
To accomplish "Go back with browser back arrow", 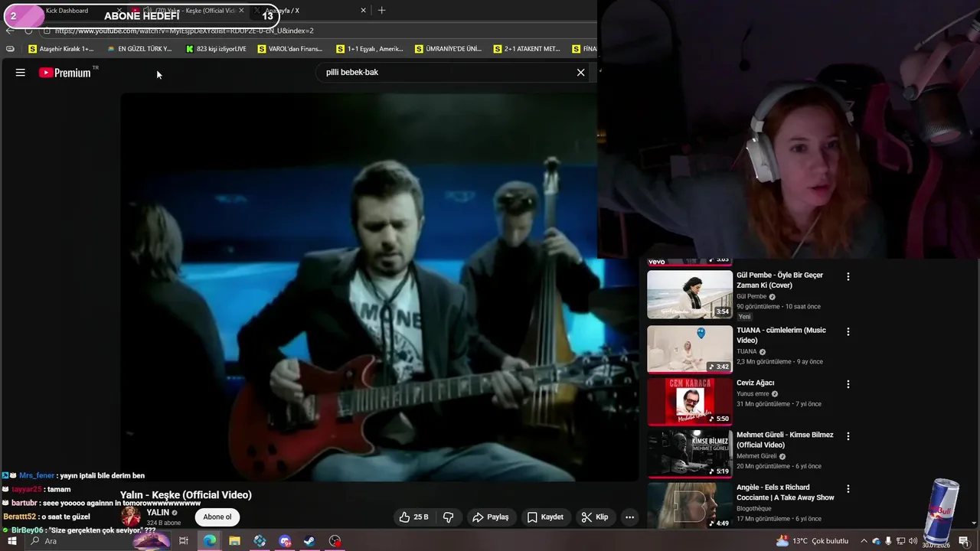I will (x=9, y=31).
